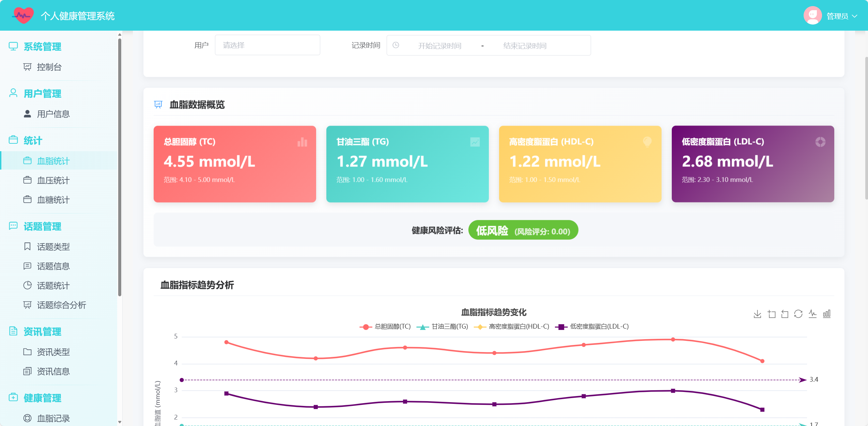Expand the 系统管理 sidebar section
Viewport: 868px width, 426px height.
[x=59, y=46]
